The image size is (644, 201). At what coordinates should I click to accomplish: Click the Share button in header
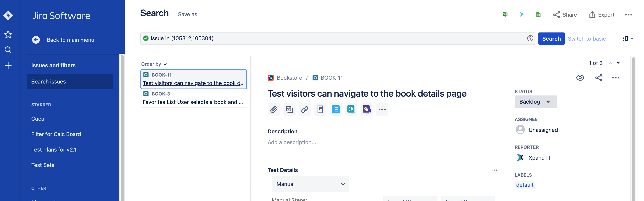[565, 15]
